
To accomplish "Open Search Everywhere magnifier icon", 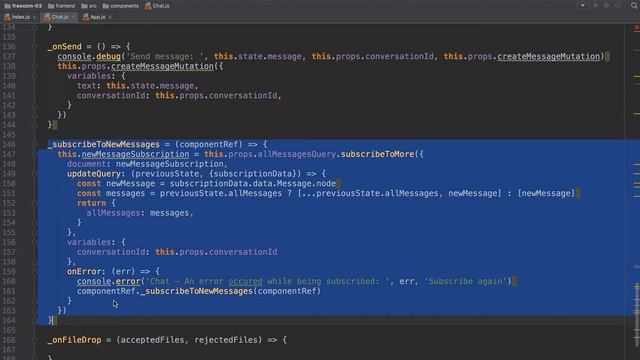I will coord(635,5).
